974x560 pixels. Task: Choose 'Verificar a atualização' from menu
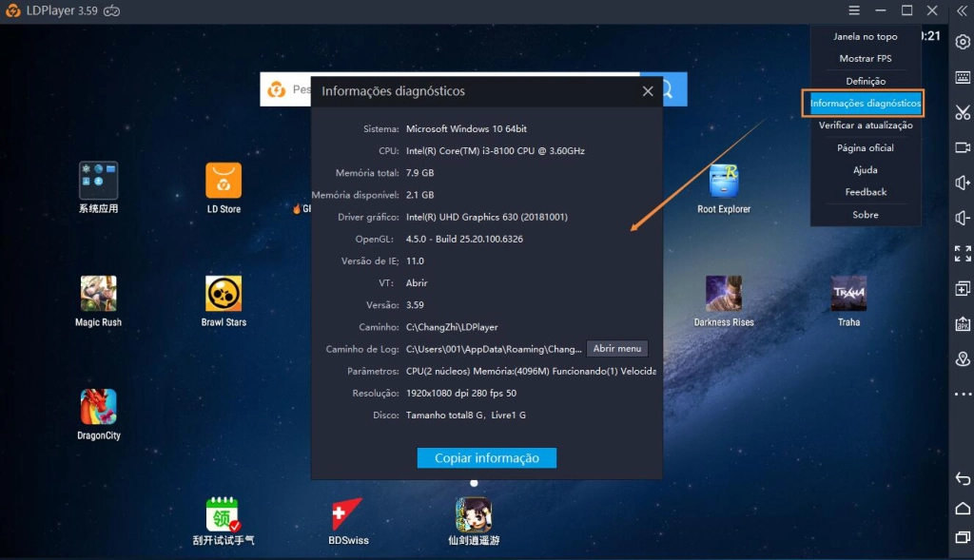[x=866, y=126]
